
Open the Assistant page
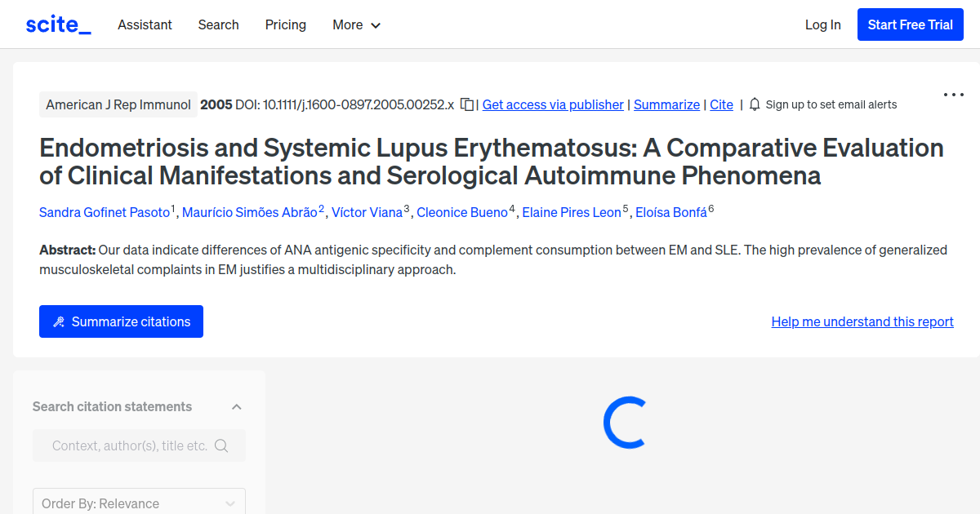point(145,24)
